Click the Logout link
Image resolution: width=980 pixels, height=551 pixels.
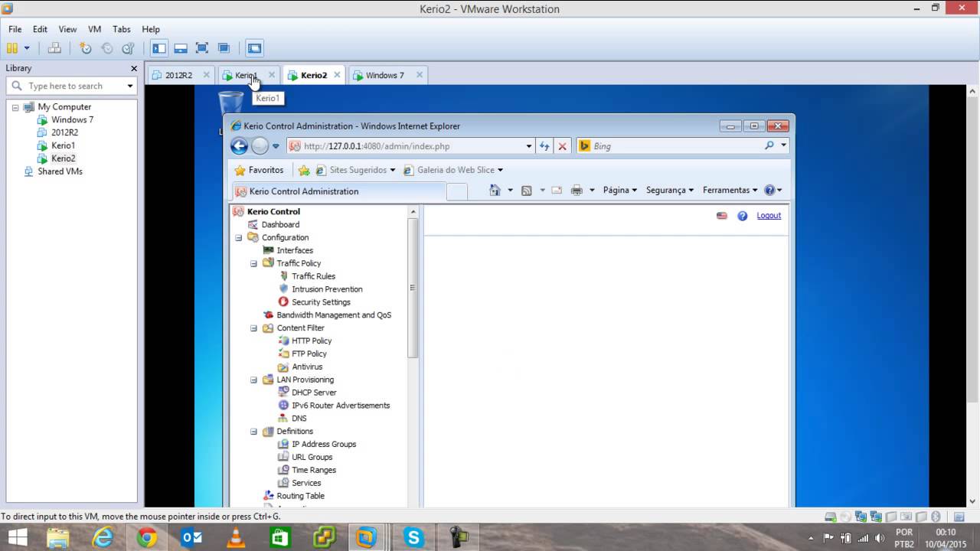[x=769, y=216]
